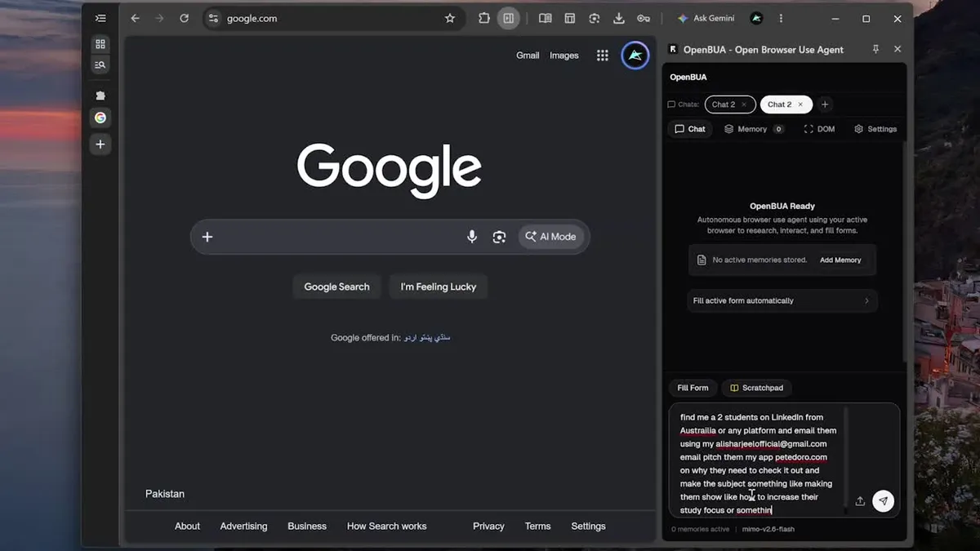
Task: Start voice search with microphone icon
Action: pos(472,237)
